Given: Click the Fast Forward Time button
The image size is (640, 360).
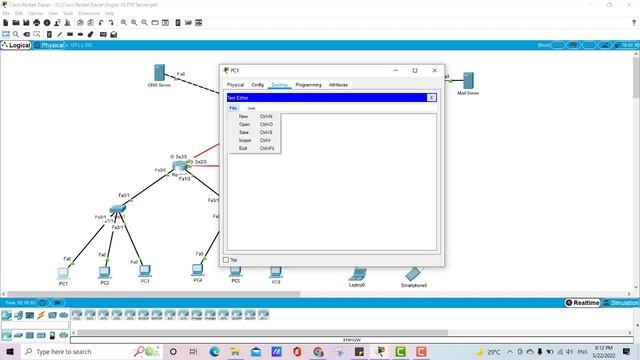Looking at the screenshot, I should 58,303.
